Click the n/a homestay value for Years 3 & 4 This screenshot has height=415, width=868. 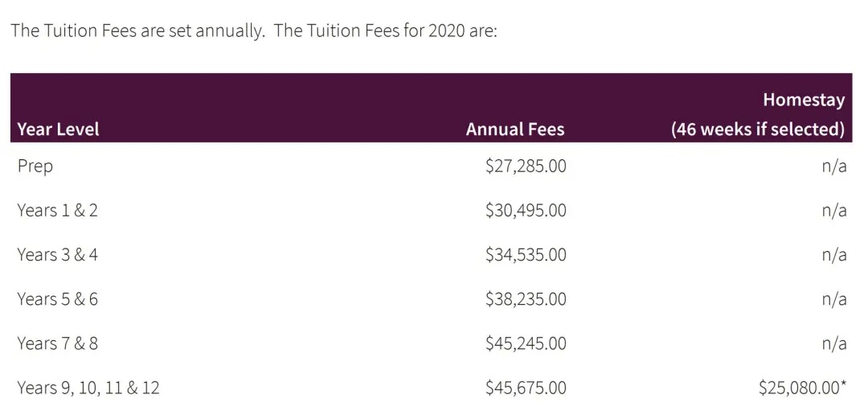[834, 255]
